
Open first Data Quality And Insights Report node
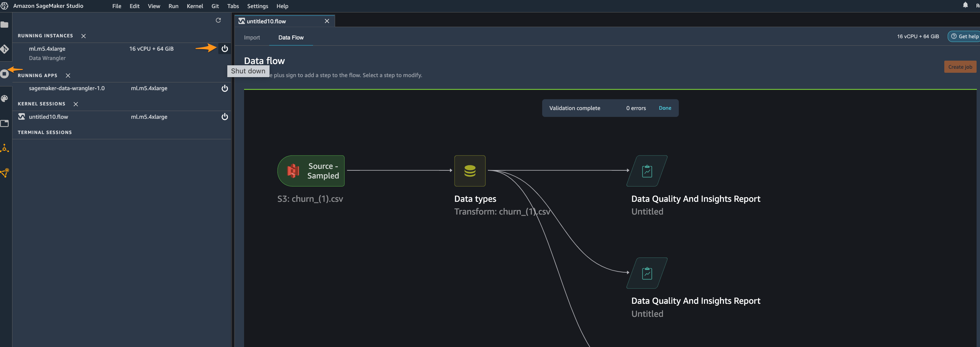click(647, 171)
